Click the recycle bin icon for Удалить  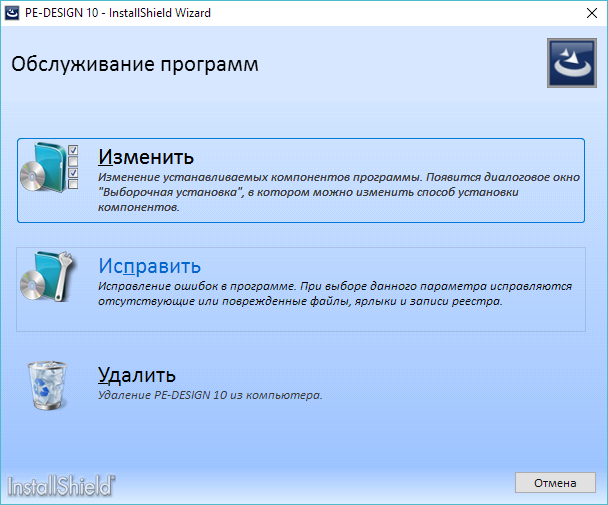click(47, 385)
